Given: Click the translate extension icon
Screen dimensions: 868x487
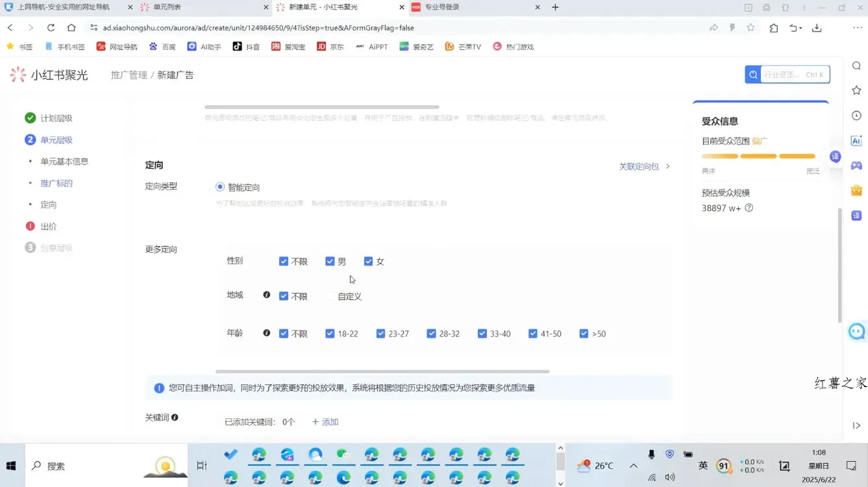Looking at the screenshot, I should pyautogui.click(x=856, y=215).
